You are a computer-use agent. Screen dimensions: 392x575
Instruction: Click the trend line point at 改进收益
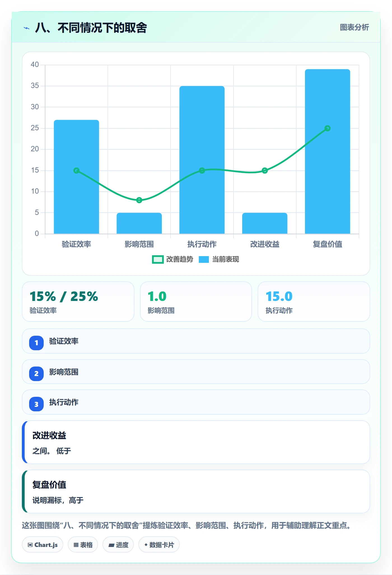(x=265, y=171)
